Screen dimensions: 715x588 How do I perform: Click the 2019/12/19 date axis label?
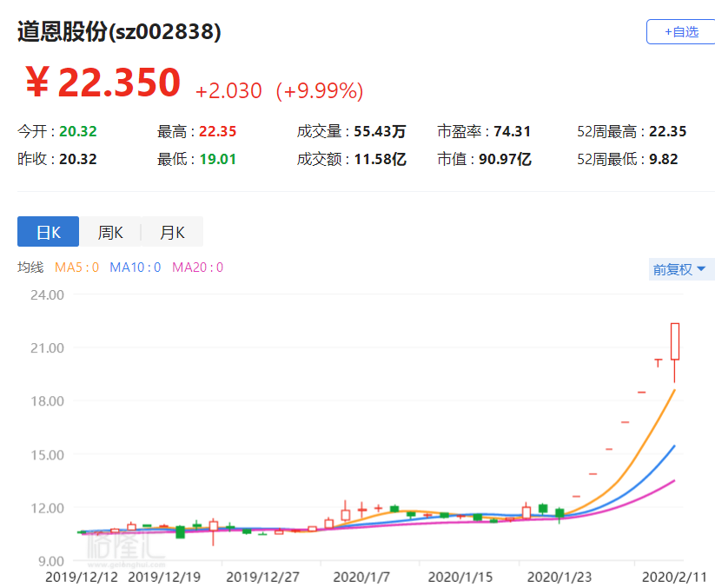pyautogui.click(x=164, y=577)
